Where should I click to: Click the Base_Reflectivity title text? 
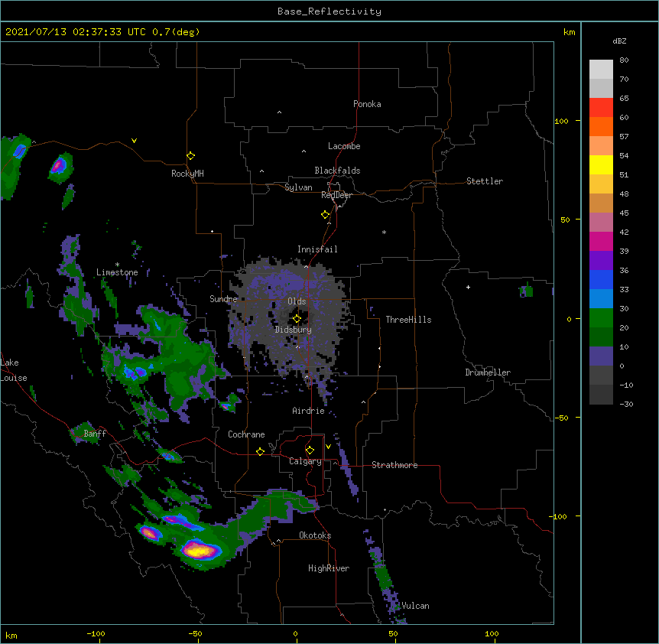point(329,11)
